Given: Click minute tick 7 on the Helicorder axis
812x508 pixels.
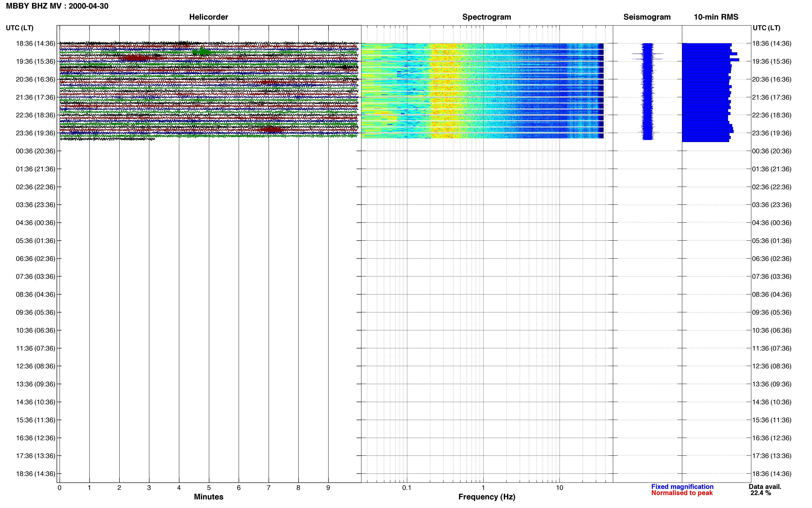Looking at the screenshot, I should 269,488.
